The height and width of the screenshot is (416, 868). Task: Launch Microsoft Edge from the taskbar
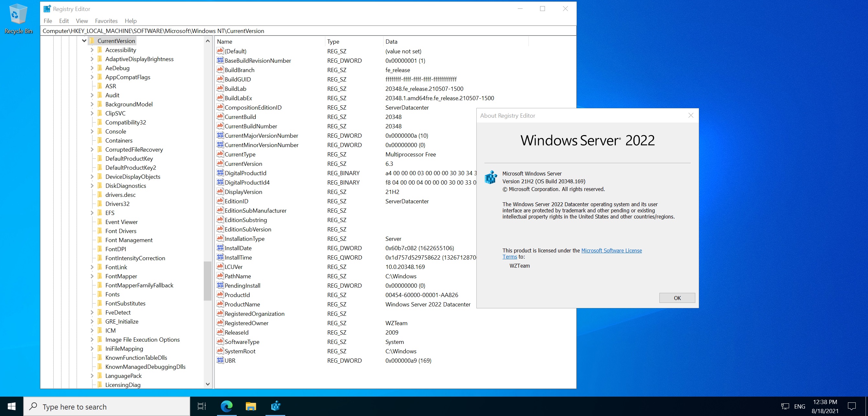click(x=227, y=407)
